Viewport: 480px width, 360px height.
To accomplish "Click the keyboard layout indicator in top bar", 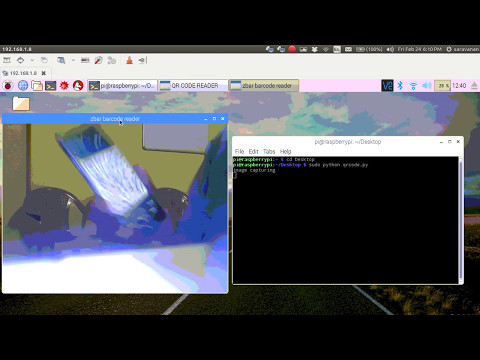I will tap(337, 49).
